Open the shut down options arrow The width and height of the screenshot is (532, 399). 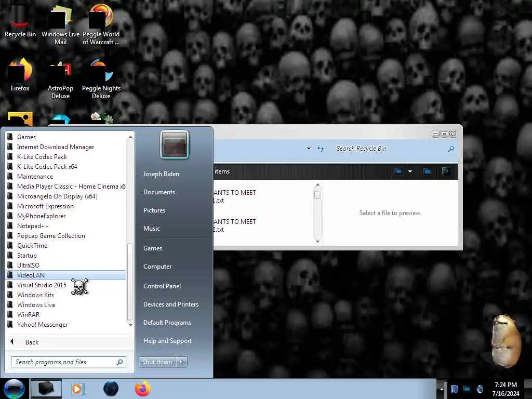point(181,362)
